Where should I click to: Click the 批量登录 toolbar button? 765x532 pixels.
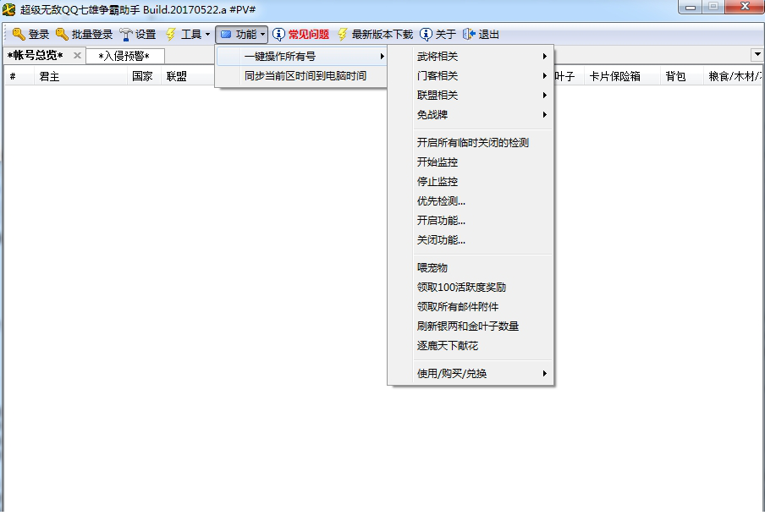tap(84, 34)
